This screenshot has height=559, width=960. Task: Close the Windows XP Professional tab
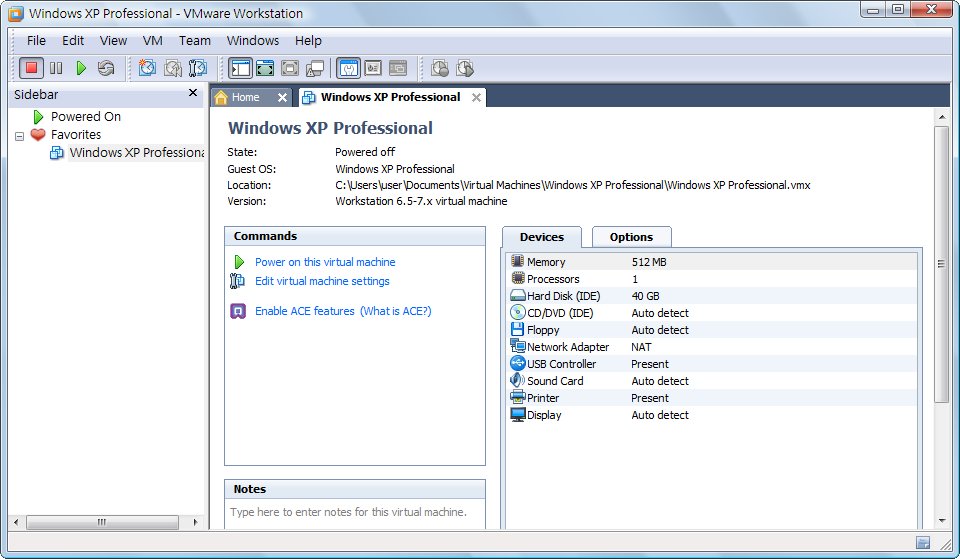tap(476, 97)
